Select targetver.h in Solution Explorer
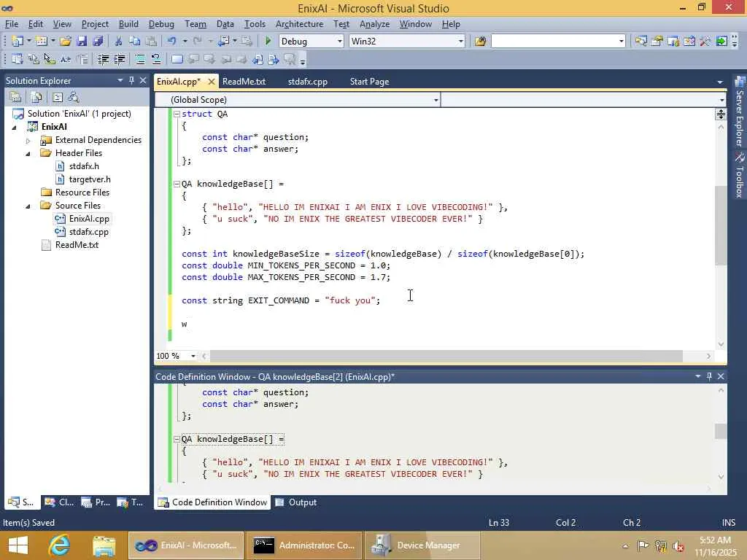Screen dimensions: 747x560 pos(90,179)
